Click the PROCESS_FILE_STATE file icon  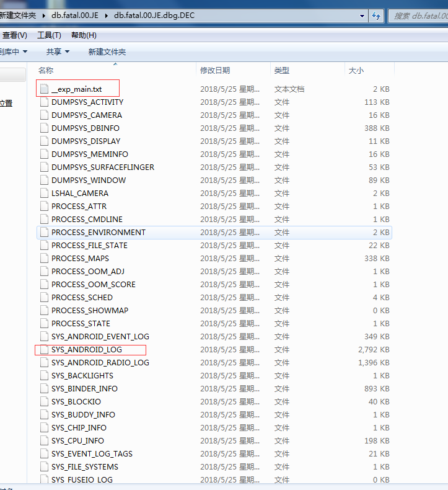click(x=45, y=246)
